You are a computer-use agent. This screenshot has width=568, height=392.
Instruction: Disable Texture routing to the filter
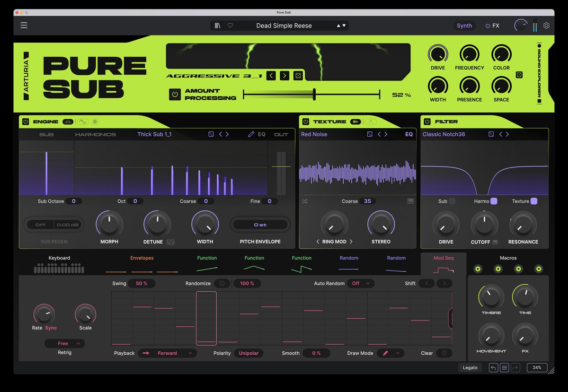(x=534, y=201)
